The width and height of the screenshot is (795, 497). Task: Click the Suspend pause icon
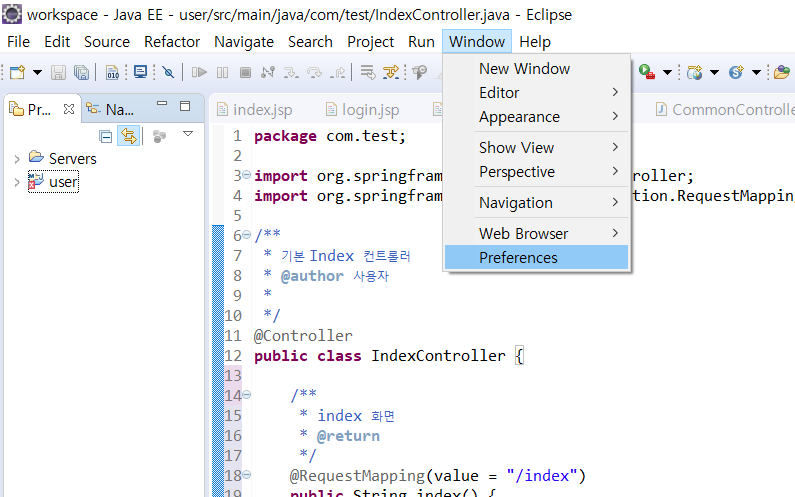[222, 73]
